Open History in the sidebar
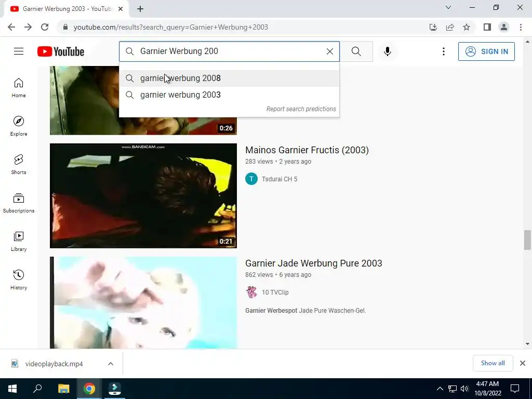Viewport: 532px width, 399px height. pos(19,280)
